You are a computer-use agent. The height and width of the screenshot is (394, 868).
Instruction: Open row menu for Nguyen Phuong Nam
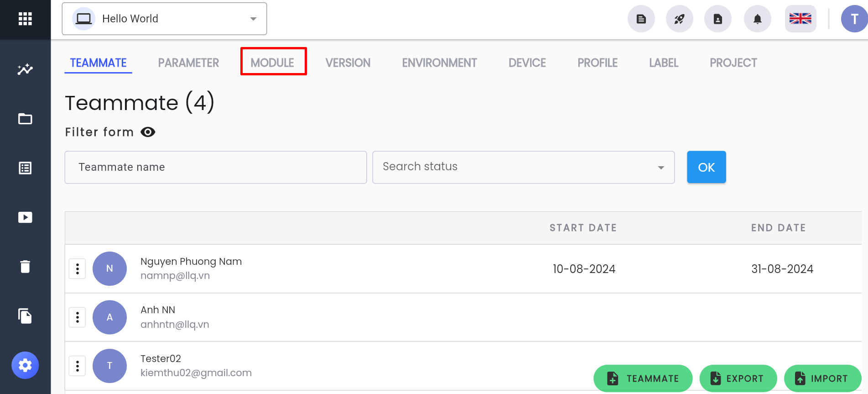[x=78, y=269]
